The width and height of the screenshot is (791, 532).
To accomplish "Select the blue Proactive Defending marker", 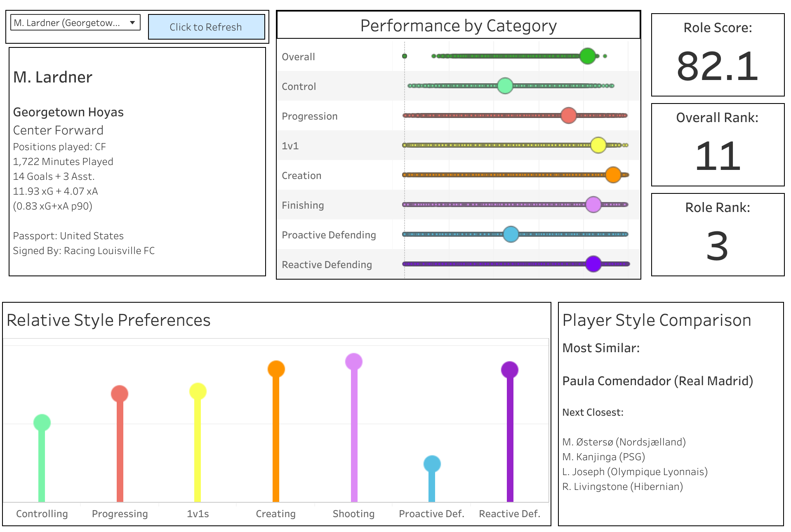I will point(511,234).
